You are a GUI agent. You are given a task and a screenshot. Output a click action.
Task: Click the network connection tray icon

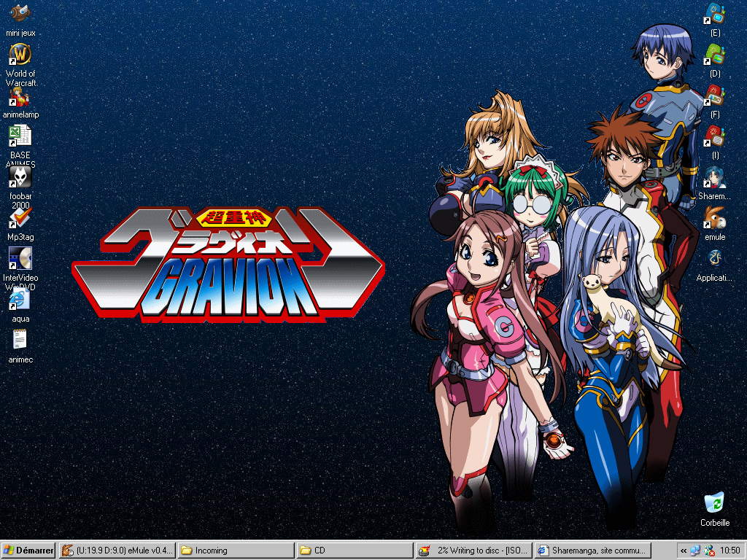click(695, 551)
